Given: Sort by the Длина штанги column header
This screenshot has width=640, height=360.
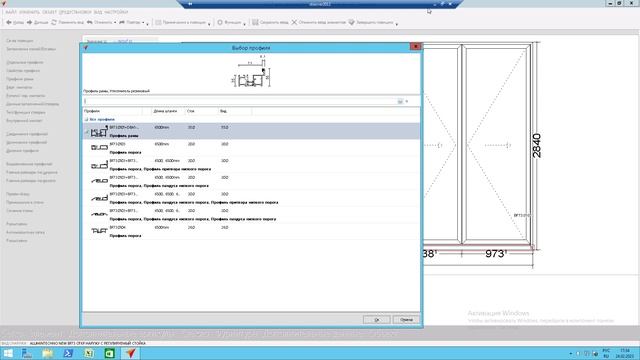Looking at the screenshot, I should [168, 111].
